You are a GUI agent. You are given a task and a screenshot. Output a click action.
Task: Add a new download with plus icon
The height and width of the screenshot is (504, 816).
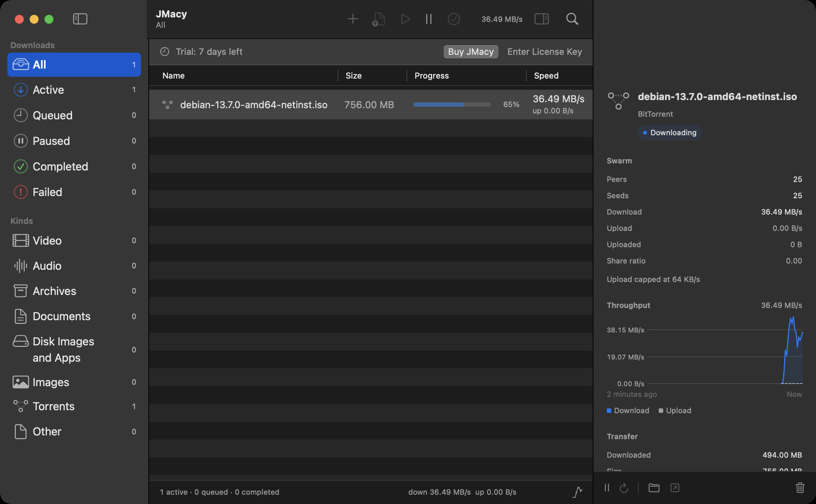(x=353, y=19)
